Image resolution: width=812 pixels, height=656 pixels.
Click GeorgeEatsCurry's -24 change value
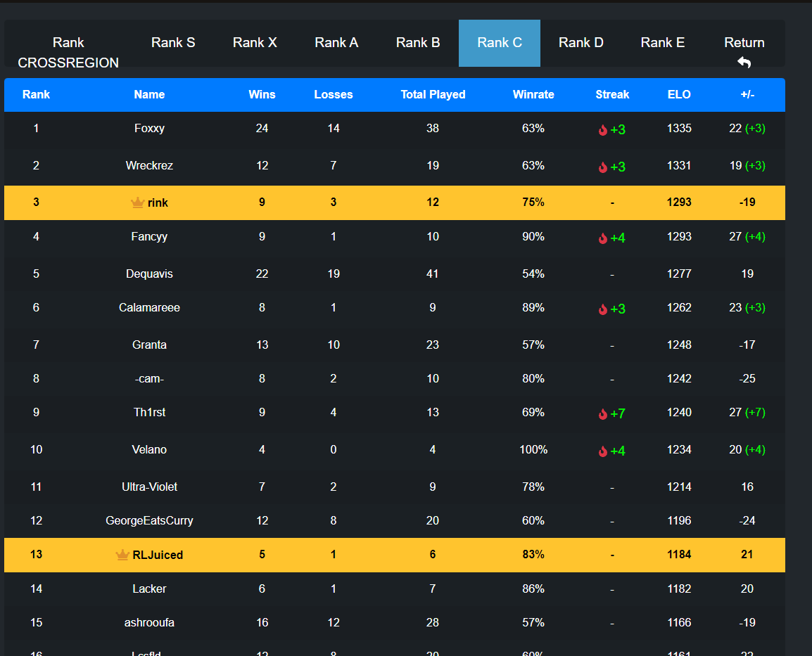click(x=747, y=520)
